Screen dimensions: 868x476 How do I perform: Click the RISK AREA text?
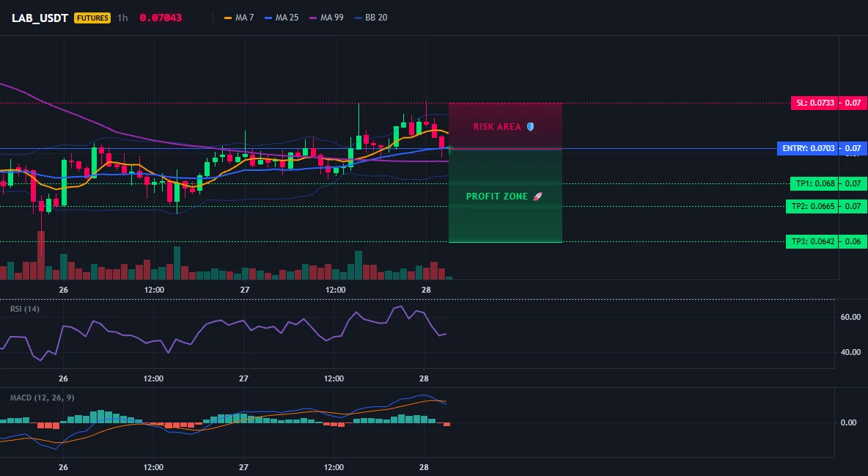coord(497,127)
